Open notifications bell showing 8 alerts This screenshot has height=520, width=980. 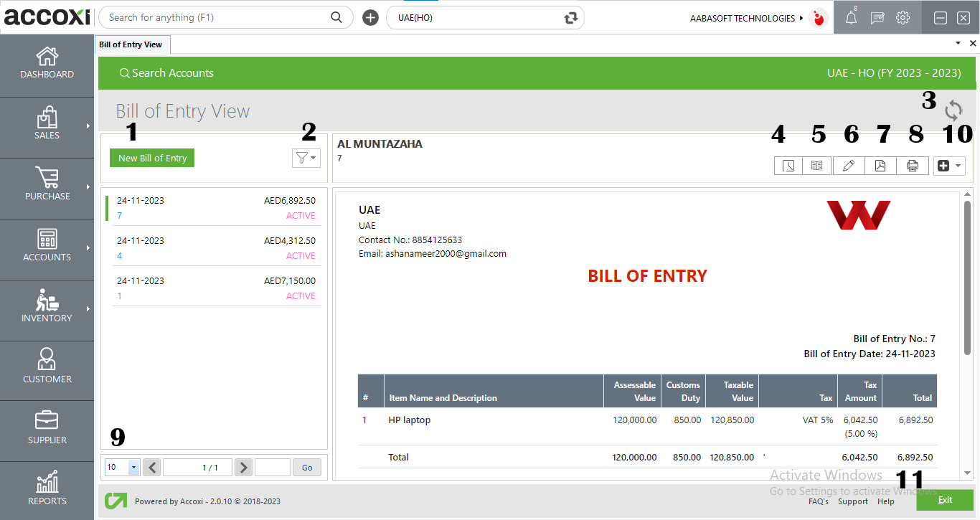click(x=851, y=17)
